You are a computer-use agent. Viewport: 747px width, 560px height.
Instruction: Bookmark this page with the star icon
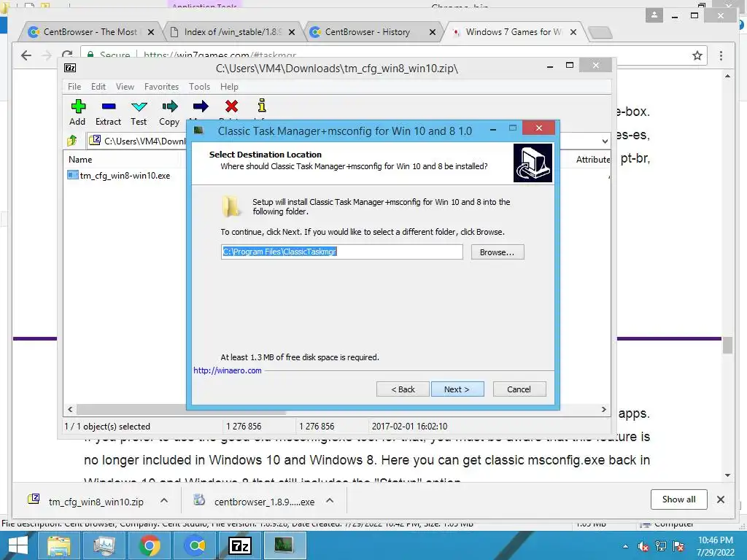point(697,55)
